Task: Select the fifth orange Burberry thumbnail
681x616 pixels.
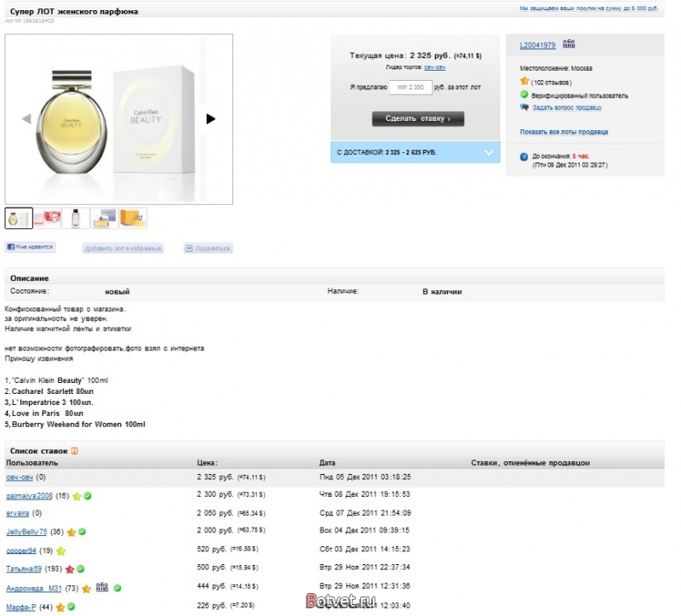Action: pyautogui.click(x=133, y=218)
